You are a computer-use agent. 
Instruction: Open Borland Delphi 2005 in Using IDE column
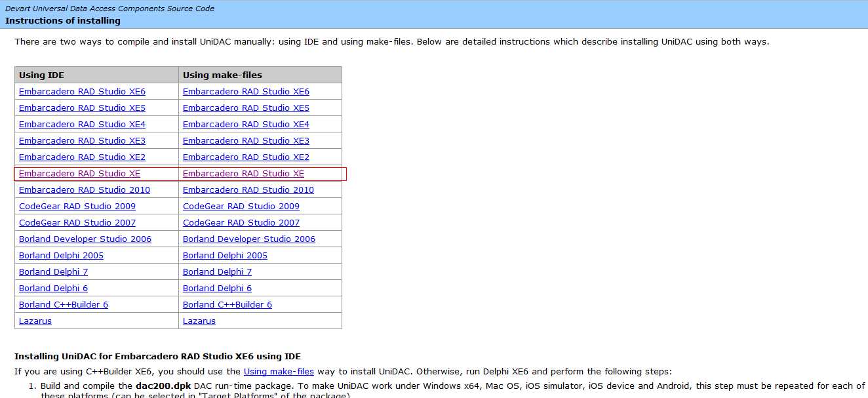(61, 256)
